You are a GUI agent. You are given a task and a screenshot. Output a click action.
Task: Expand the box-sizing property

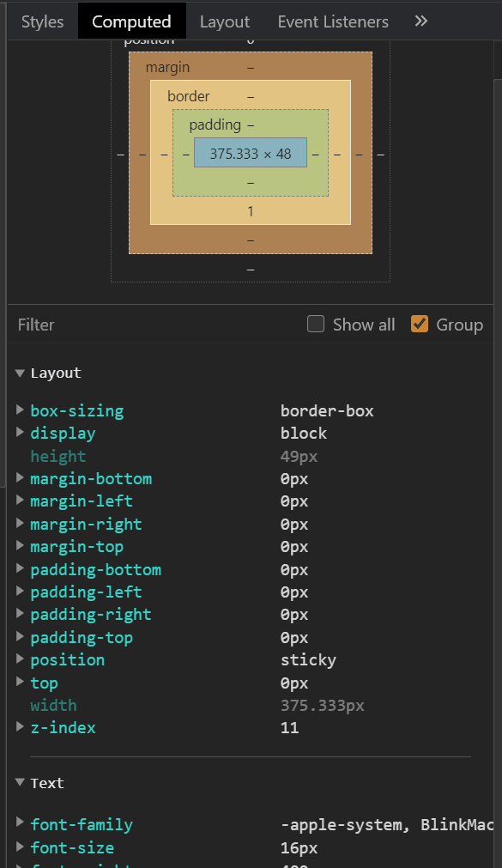coord(20,410)
